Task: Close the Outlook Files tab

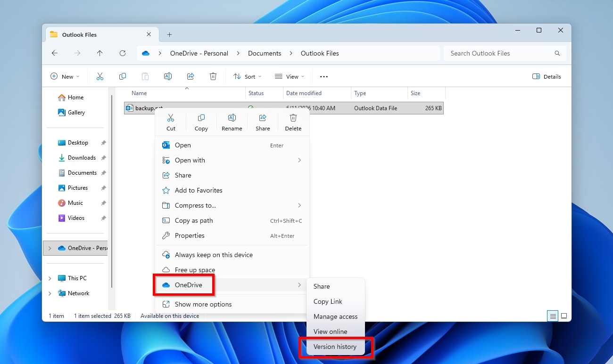Action: click(x=149, y=34)
